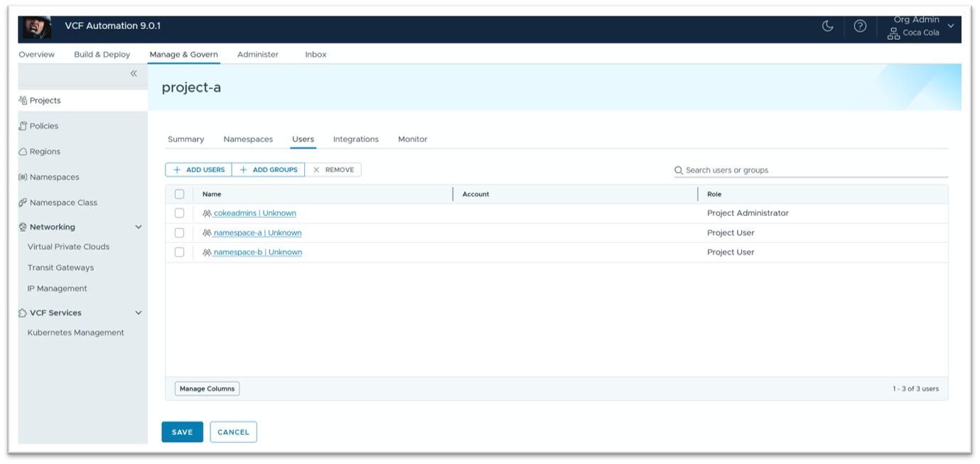This screenshot has width=980, height=464.
Task: Collapse the Networking section
Action: tap(139, 227)
